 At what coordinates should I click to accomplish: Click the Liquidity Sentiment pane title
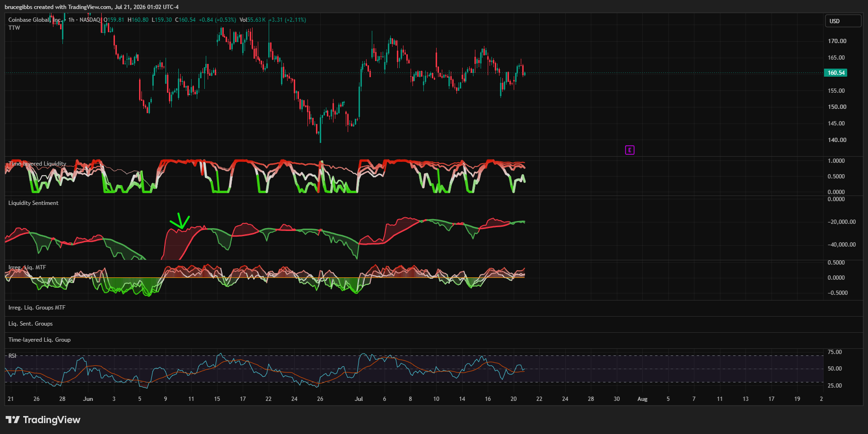click(x=34, y=203)
